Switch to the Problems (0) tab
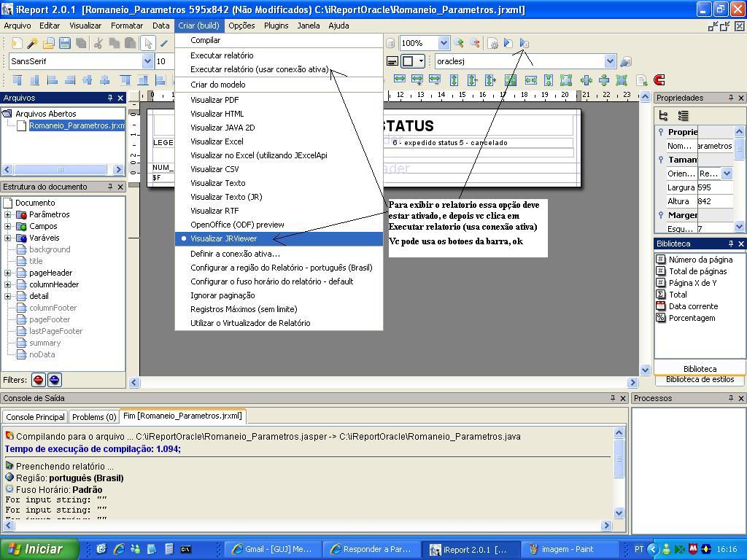This screenshot has height=560, width=747. (94, 417)
